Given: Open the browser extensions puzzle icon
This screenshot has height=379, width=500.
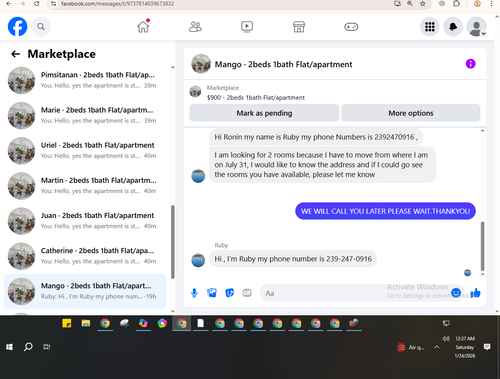Looking at the screenshot, I should (x=457, y=4).
